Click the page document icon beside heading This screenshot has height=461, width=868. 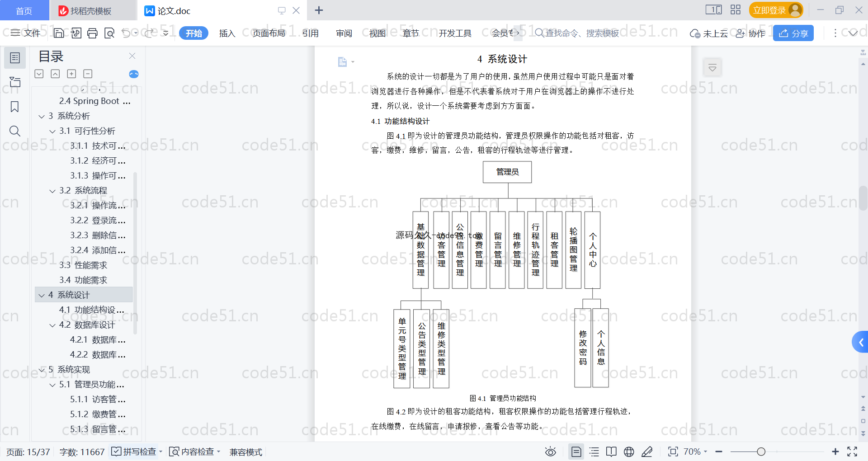click(343, 62)
